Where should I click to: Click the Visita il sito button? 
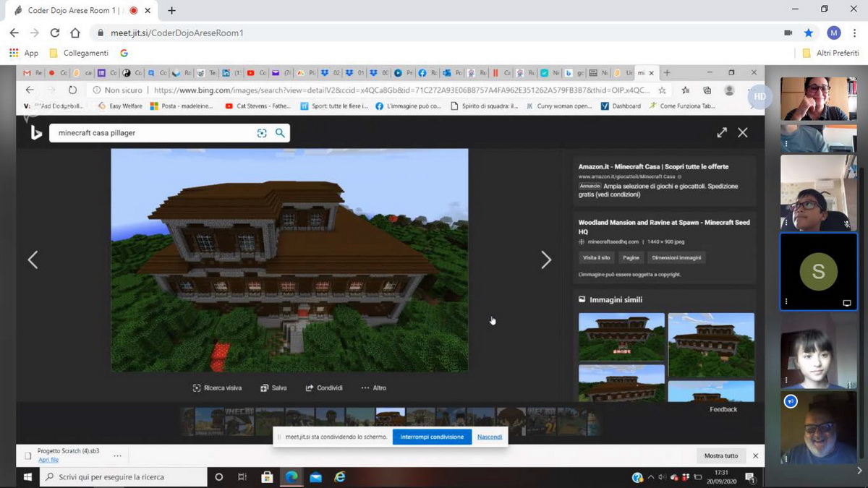pos(597,258)
